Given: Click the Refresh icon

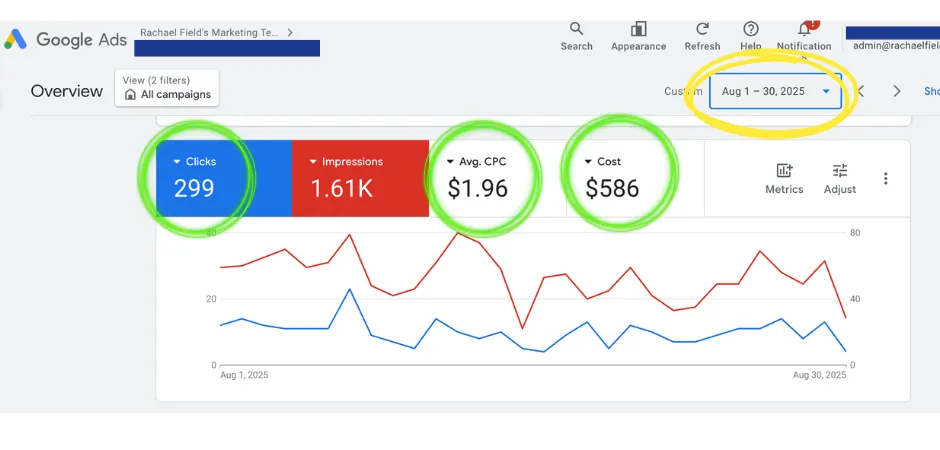Looking at the screenshot, I should click(x=702, y=29).
